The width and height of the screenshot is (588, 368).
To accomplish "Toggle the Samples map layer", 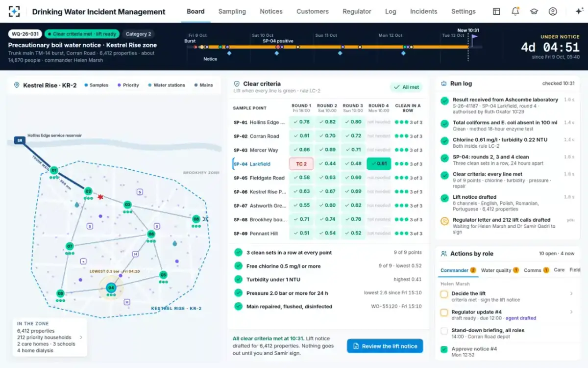I will [96, 85].
